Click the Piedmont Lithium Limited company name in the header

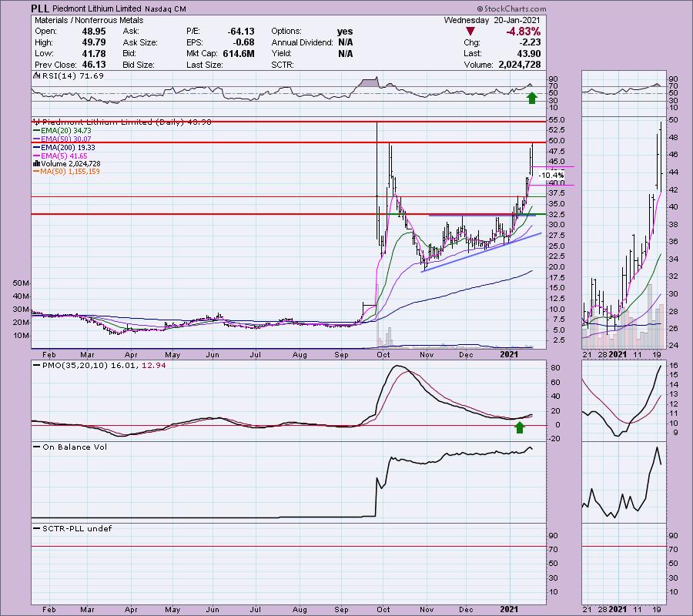coord(97,8)
